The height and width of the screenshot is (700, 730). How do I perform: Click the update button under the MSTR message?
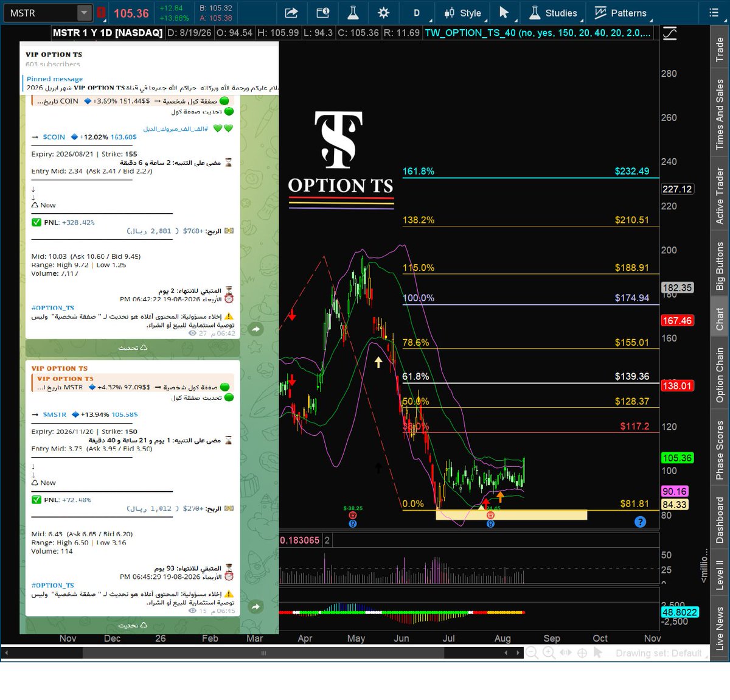pos(133,625)
